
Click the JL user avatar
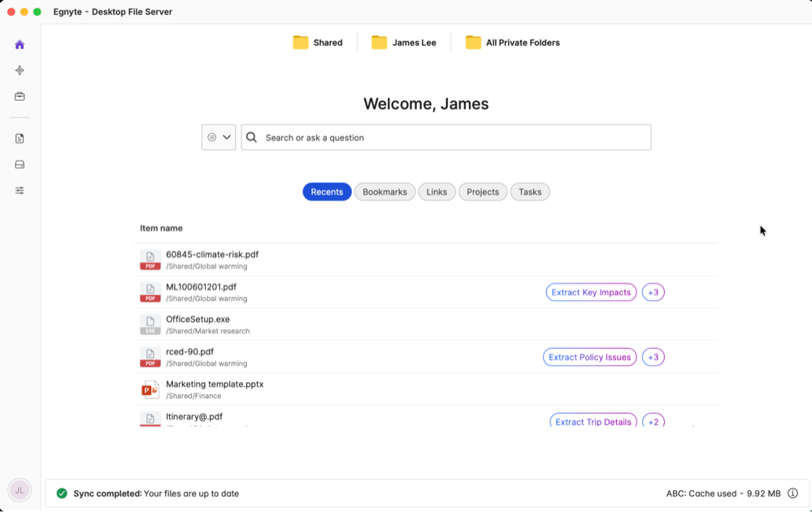(20, 490)
